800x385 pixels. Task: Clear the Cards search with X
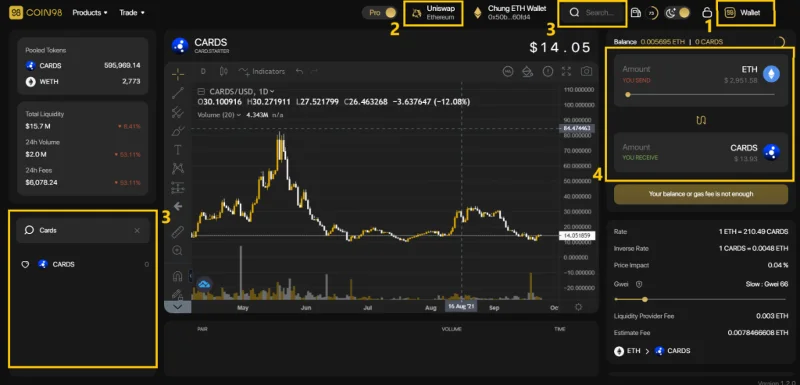[137, 231]
